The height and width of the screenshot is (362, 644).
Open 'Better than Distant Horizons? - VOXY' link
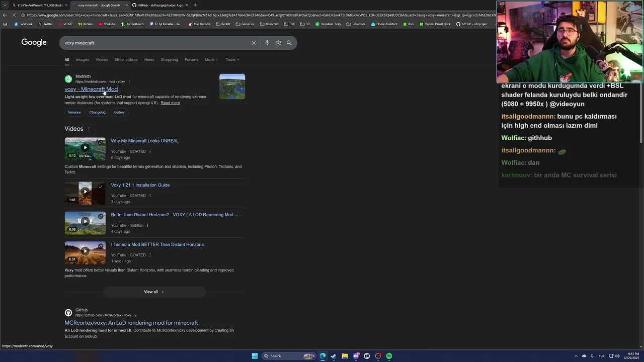(x=175, y=215)
